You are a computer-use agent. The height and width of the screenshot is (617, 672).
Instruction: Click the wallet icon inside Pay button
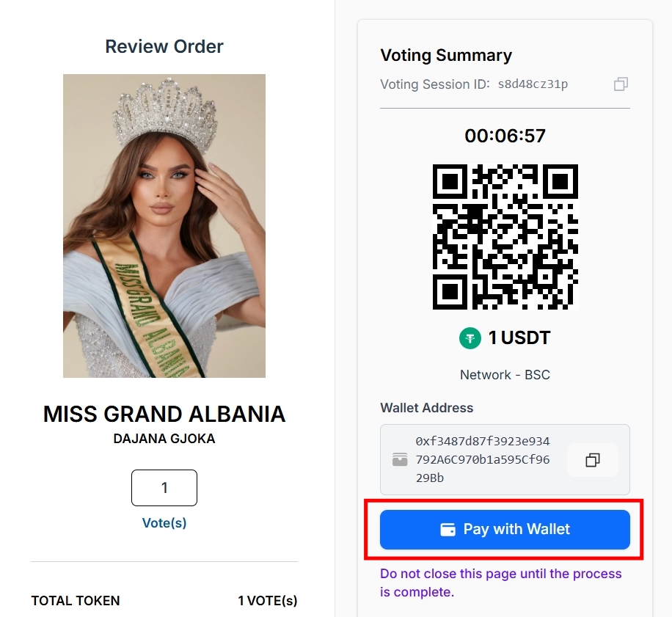pos(448,530)
